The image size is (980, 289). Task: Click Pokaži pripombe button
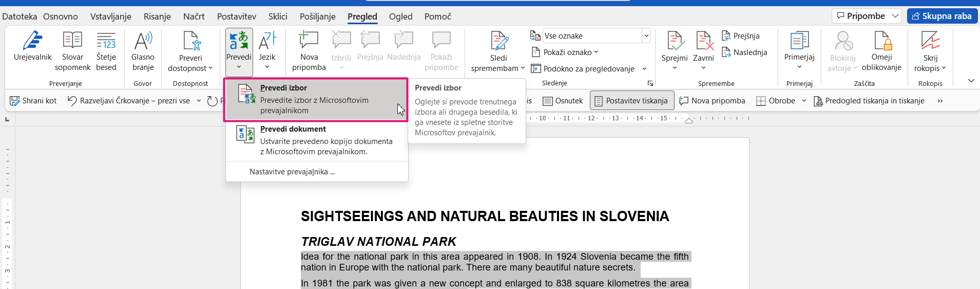point(441,51)
